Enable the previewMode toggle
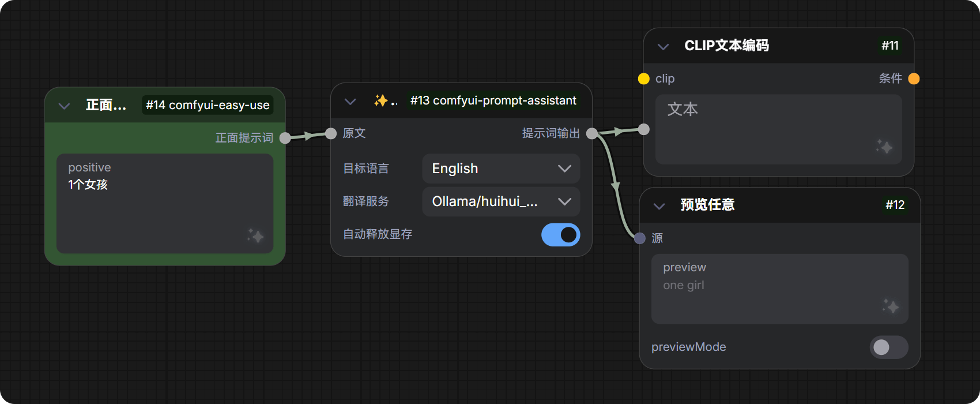The image size is (980, 404). coord(888,347)
